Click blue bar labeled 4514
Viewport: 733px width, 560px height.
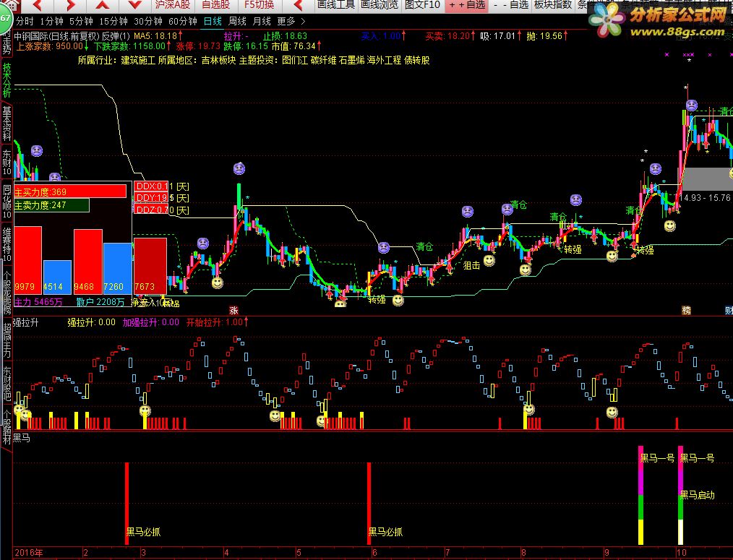pos(57,277)
